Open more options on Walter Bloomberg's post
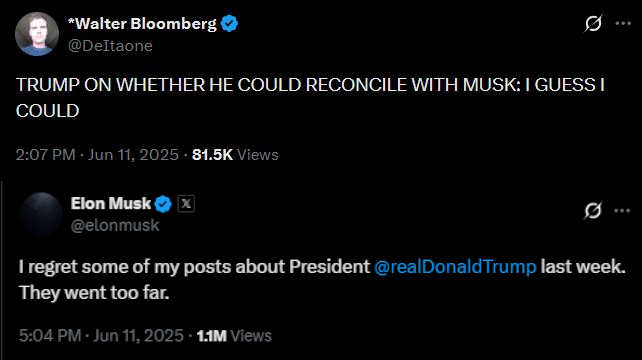642x360 pixels. tap(623, 23)
